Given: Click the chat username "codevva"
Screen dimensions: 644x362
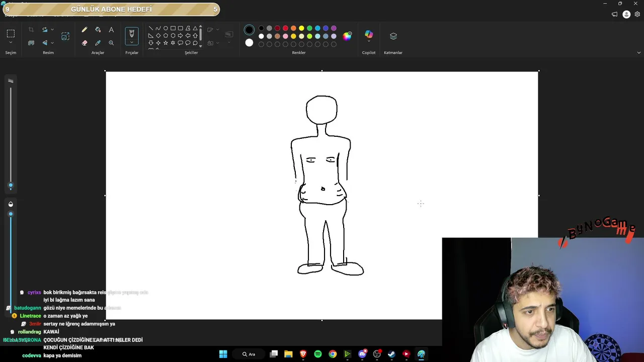Looking at the screenshot, I should point(32,355).
